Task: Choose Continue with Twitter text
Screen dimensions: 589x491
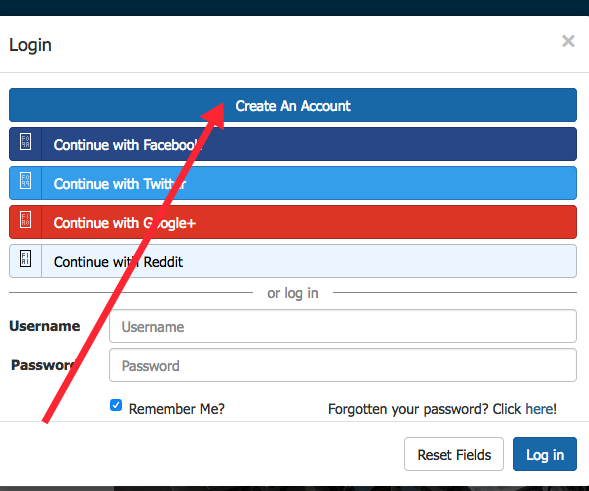Action: click(x=120, y=184)
